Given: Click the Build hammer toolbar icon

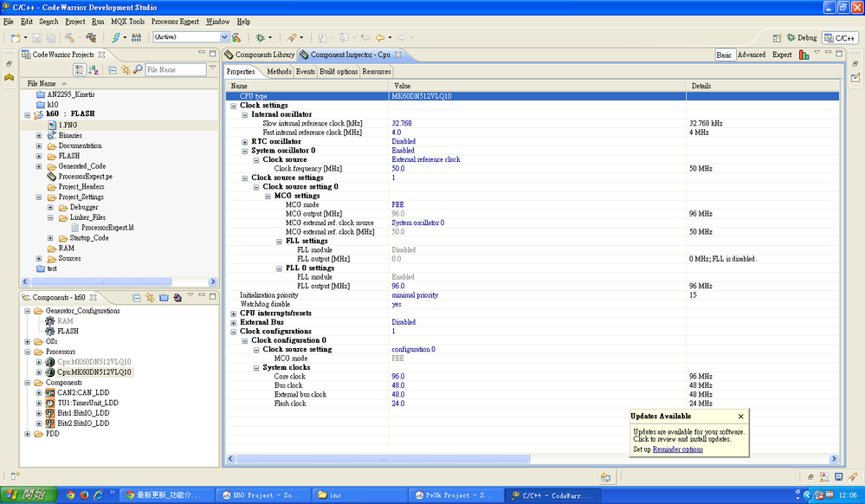Looking at the screenshot, I should (69, 37).
